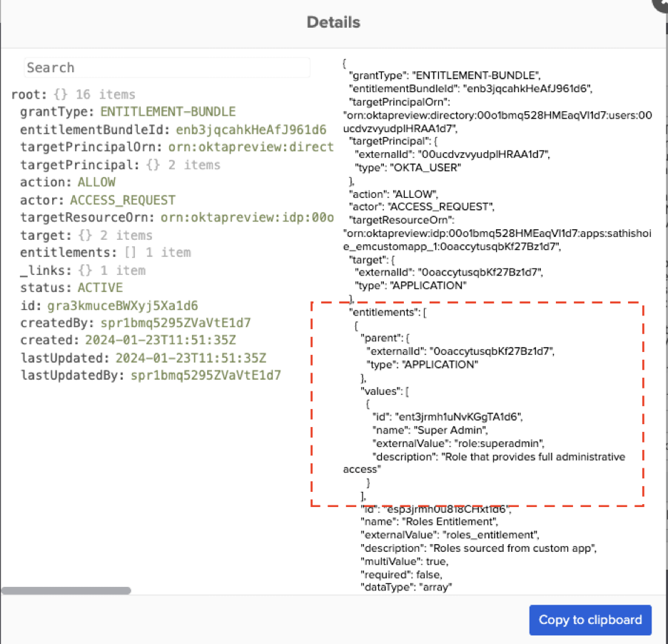Image resolution: width=668 pixels, height=644 pixels.
Task: Select the id gra3kmuceBWXyj5Xa1d6
Action: coord(110,305)
